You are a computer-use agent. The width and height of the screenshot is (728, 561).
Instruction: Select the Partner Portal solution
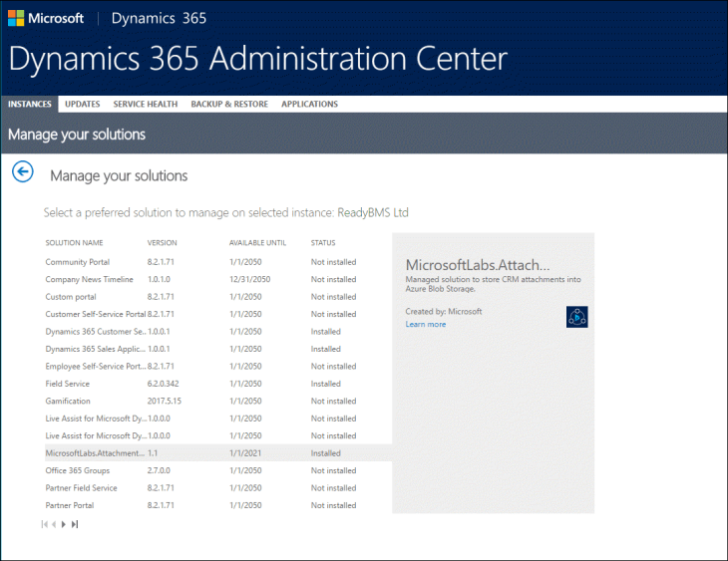[218, 505]
